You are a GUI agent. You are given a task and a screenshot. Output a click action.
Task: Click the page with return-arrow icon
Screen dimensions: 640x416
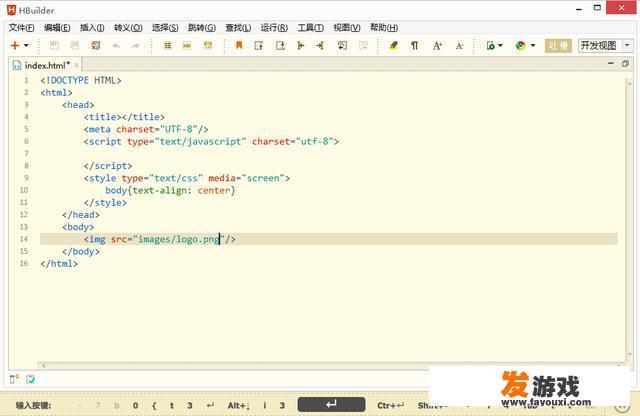342,45
